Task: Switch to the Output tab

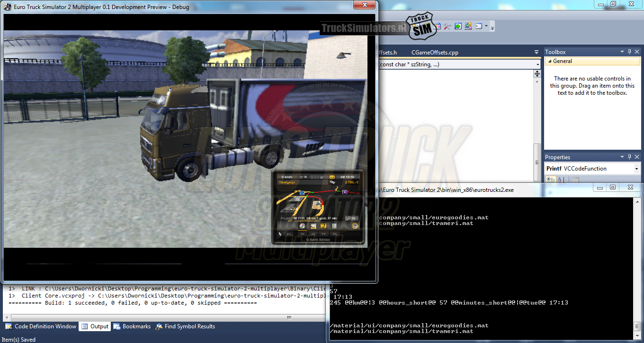Action: [x=95, y=326]
